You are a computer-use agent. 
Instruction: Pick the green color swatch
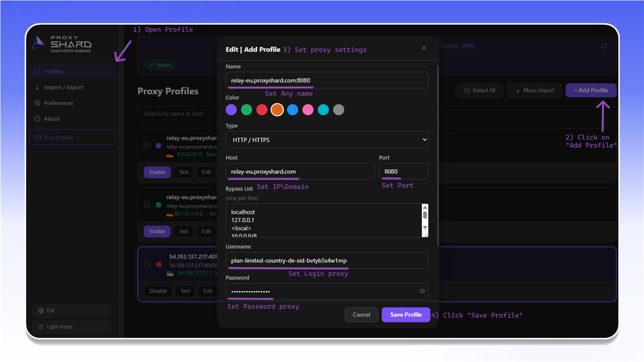[x=247, y=110]
